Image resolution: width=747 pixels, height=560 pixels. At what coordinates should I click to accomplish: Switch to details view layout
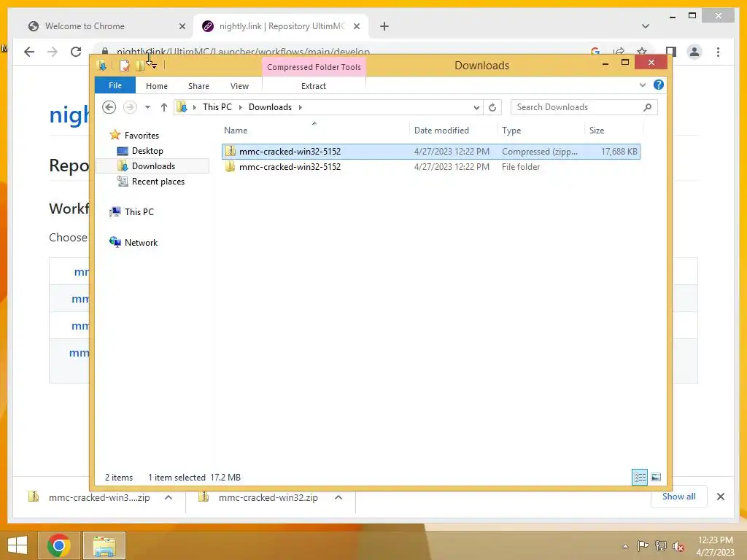[639, 477]
